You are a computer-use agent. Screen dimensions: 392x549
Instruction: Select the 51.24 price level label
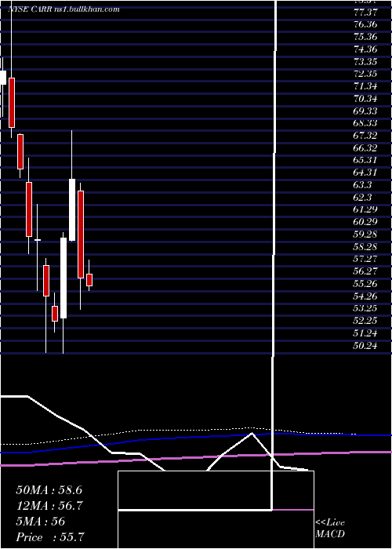click(x=365, y=333)
